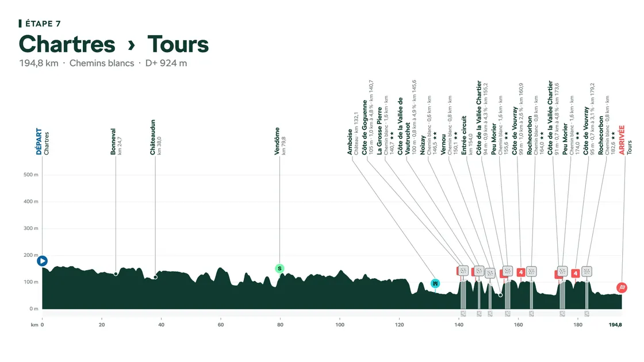Click the Bonneval km 24,7 label

(x=116, y=141)
